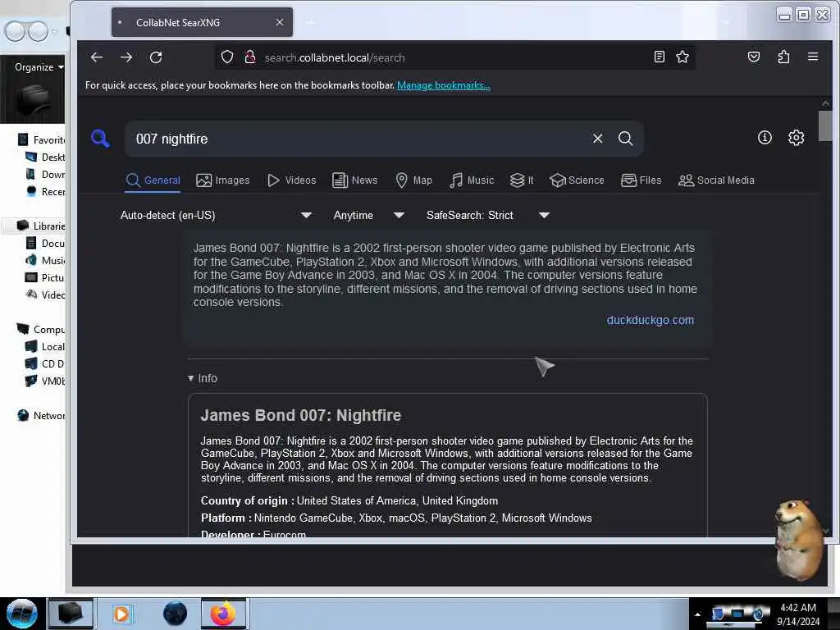This screenshot has width=840, height=630.
Task: Open the tracking protection shield icon
Action: [x=227, y=57]
